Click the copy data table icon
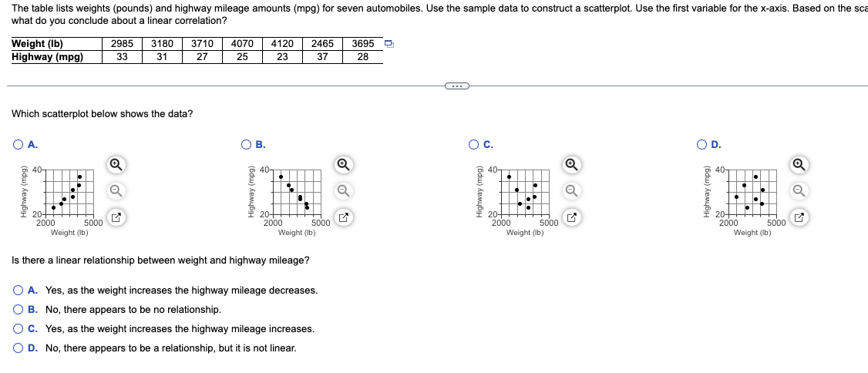868x373 pixels. (x=389, y=43)
